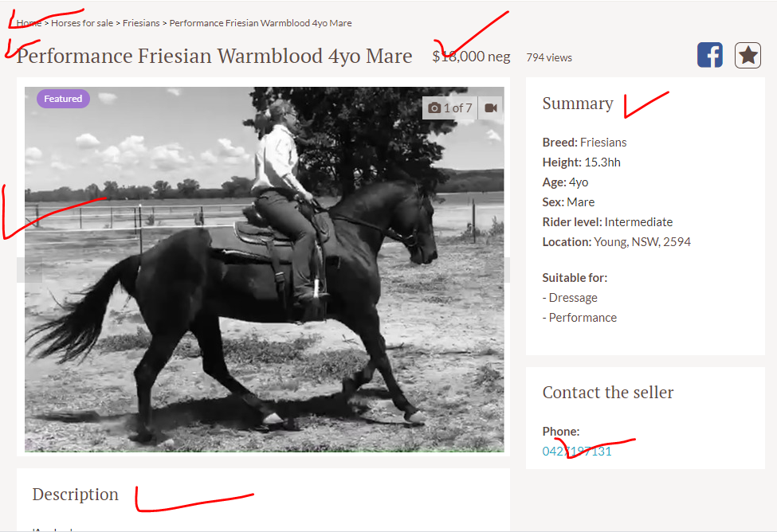Image resolution: width=777 pixels, height=532 pixels.
Task: Click the 794 views counter
Action: [x=549, y=57]
